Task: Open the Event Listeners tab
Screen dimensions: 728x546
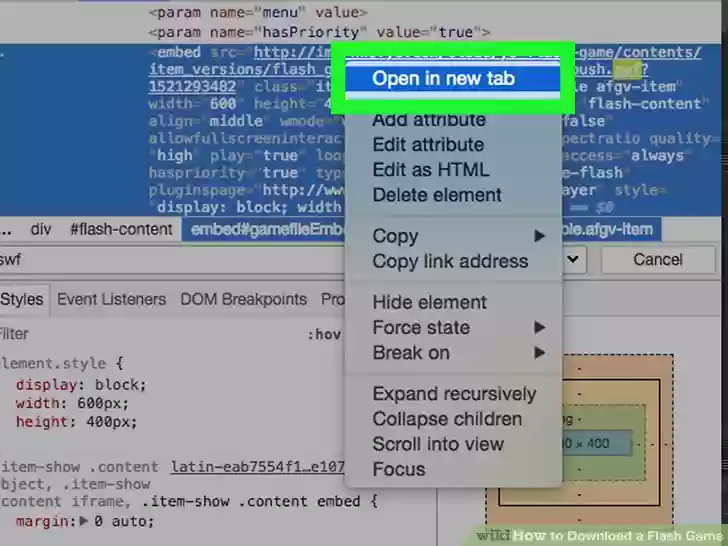Action: (111, 299)
